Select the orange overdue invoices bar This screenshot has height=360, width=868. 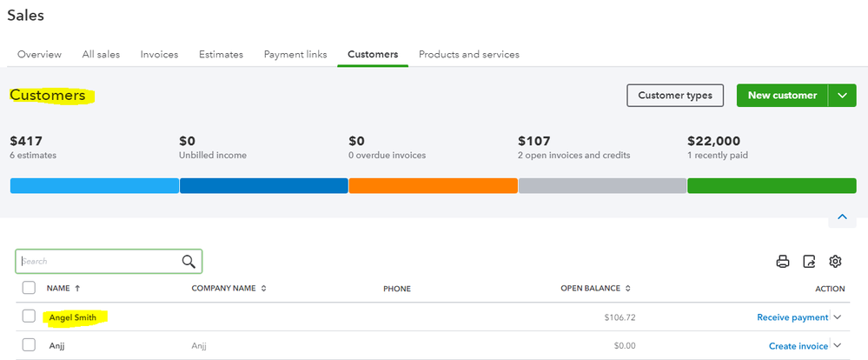coord(433,185)
